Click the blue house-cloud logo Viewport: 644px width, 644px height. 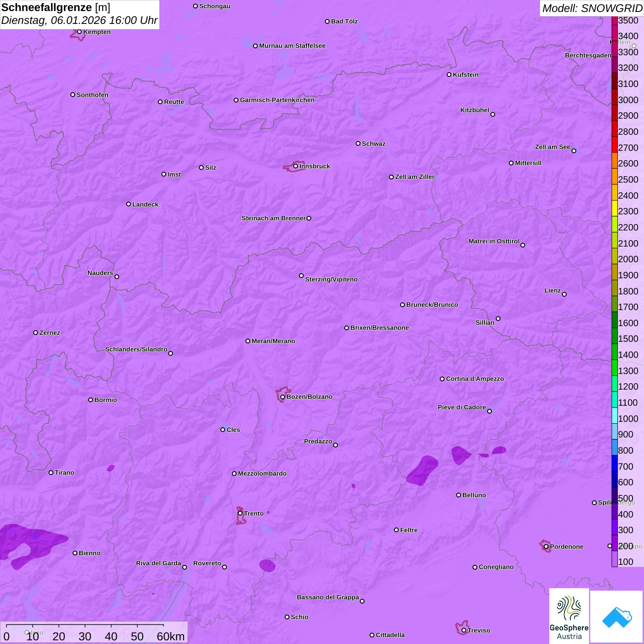616,617
